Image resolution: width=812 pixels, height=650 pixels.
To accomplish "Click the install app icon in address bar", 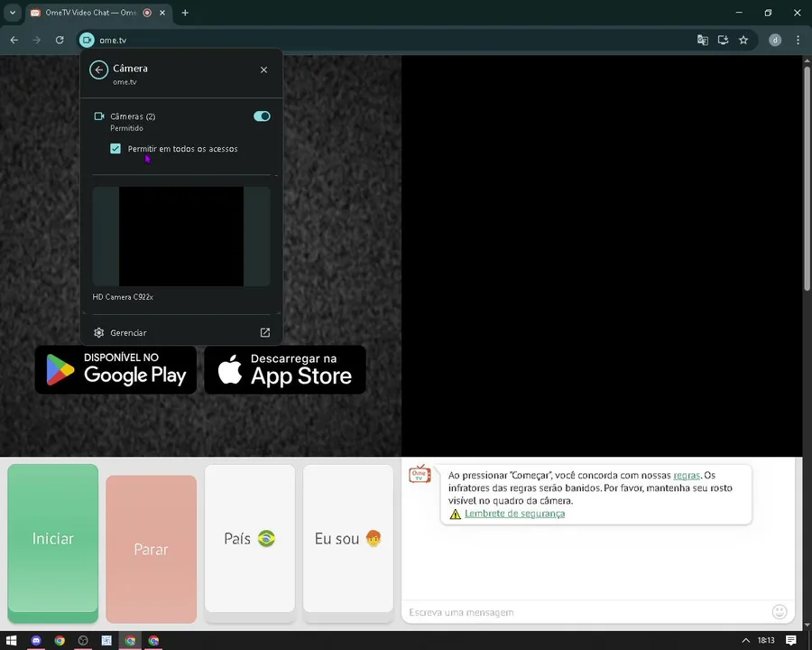I will click(x=723, y=40).
